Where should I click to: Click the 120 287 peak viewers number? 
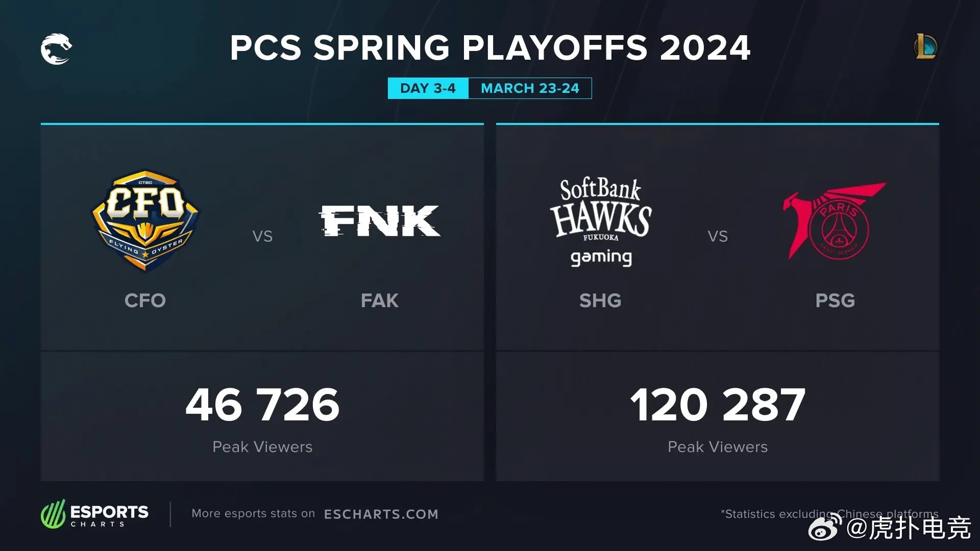[718, 405]
